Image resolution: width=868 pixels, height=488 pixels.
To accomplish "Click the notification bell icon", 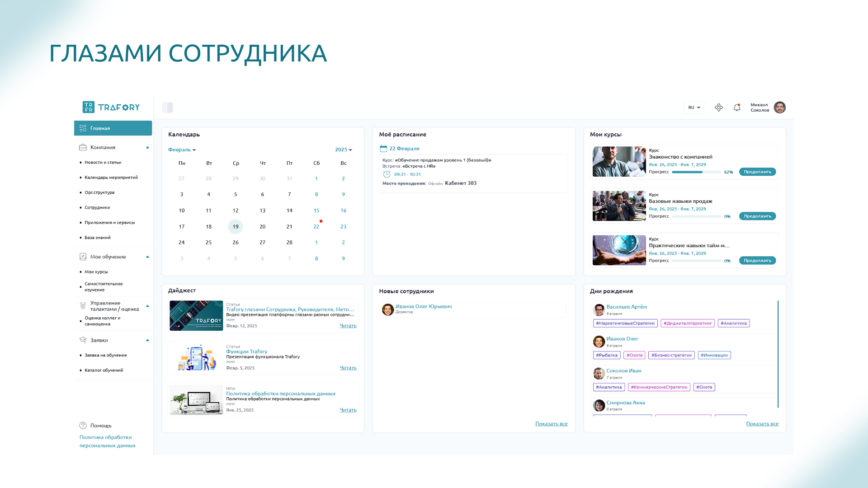I will tap(737, 108).
